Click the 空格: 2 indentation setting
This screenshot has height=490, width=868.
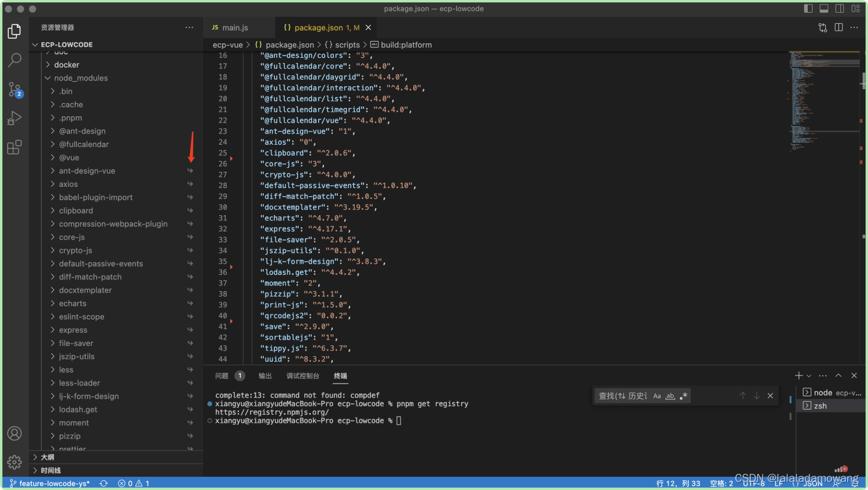[721, 483]
